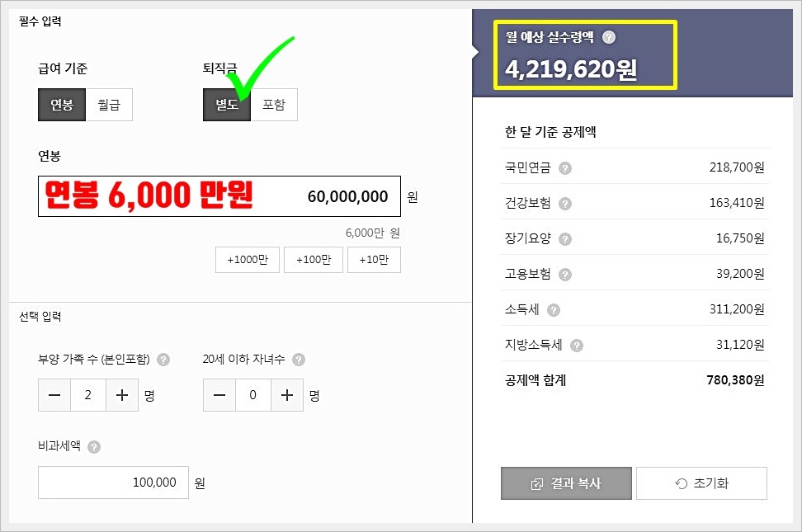802x532 pixels.
Task: Open help icon beside 비과세액
Action: [93, 447]
